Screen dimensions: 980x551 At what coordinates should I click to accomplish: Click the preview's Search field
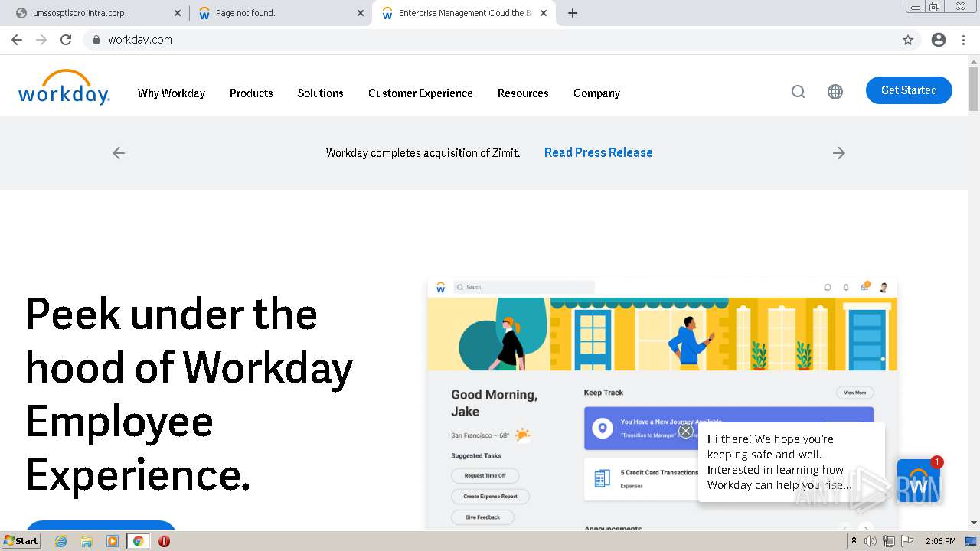(x=524, y=287)
